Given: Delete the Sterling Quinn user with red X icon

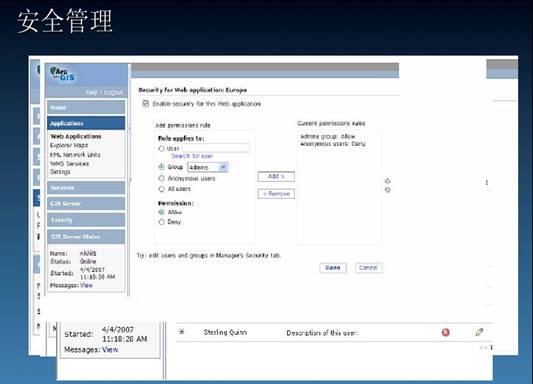Looking at the screenshot, I should coord(445,332).
